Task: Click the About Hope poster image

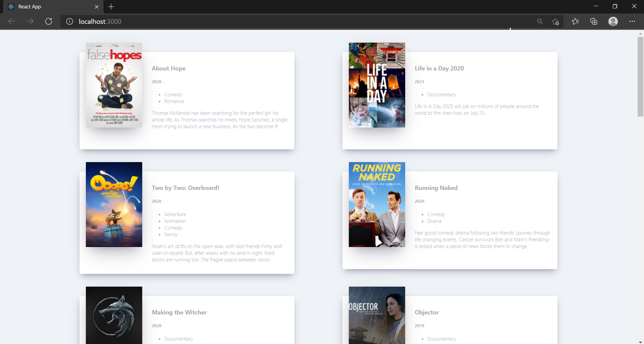Action: (114, 85)
